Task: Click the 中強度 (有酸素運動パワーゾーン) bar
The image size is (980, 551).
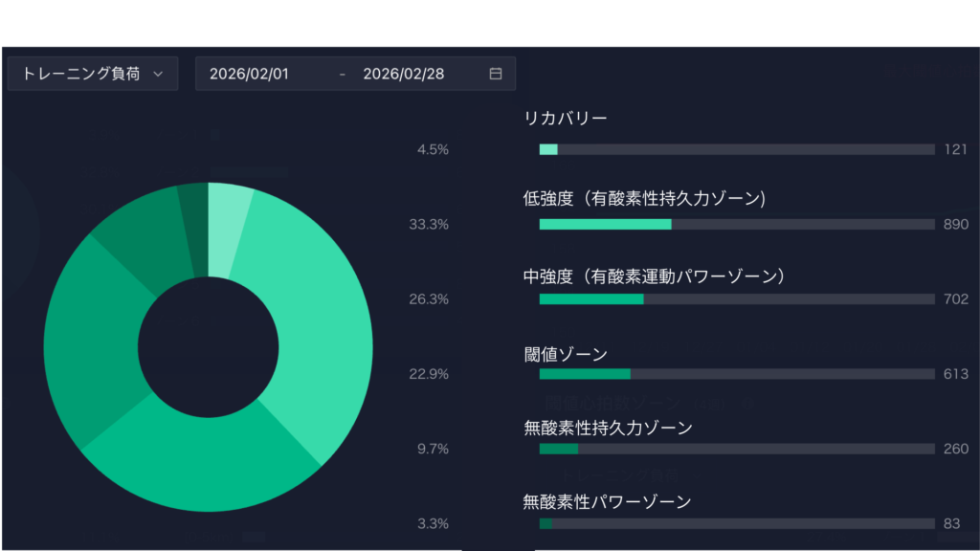Action: 737,298
